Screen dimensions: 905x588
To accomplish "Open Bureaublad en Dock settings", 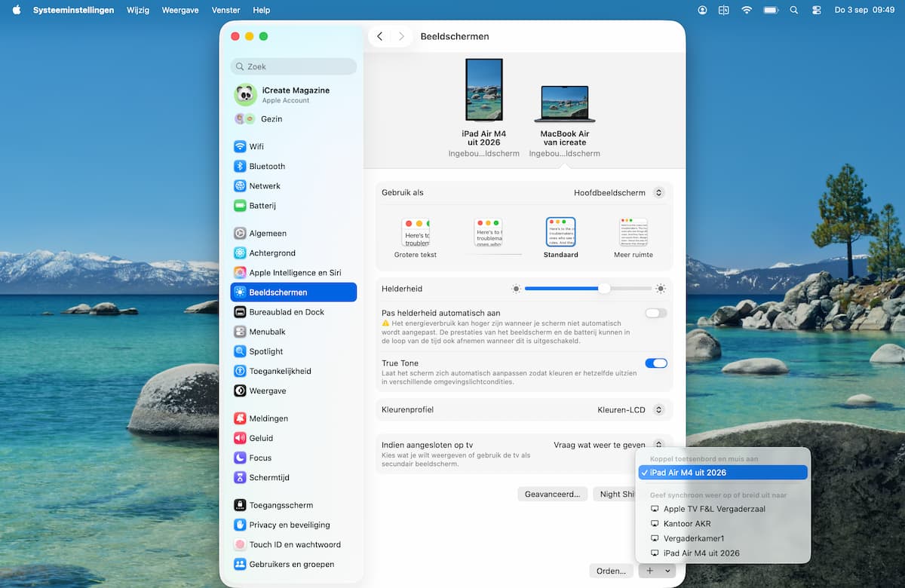I will (x=293, y=311).
